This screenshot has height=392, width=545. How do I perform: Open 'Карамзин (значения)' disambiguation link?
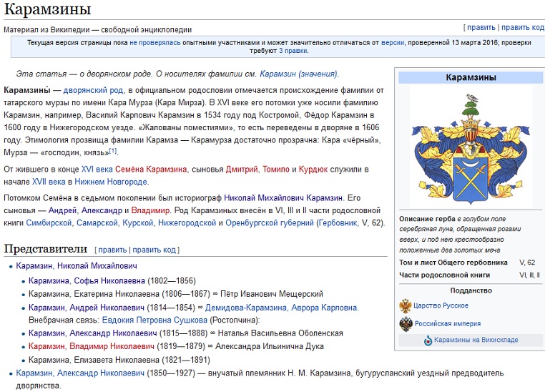tap(298, 74)
